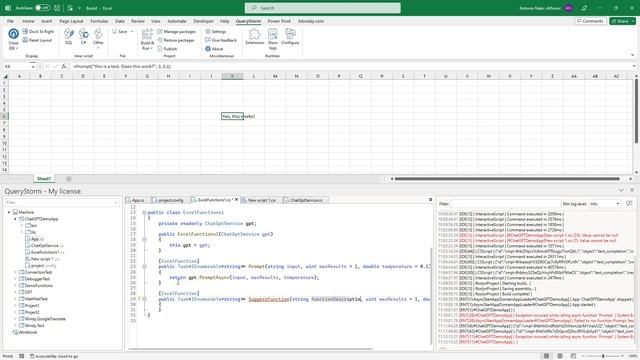This screenshot has width=640, height=360.
Task: Click the clear logs icon
Action: [629, 204]
